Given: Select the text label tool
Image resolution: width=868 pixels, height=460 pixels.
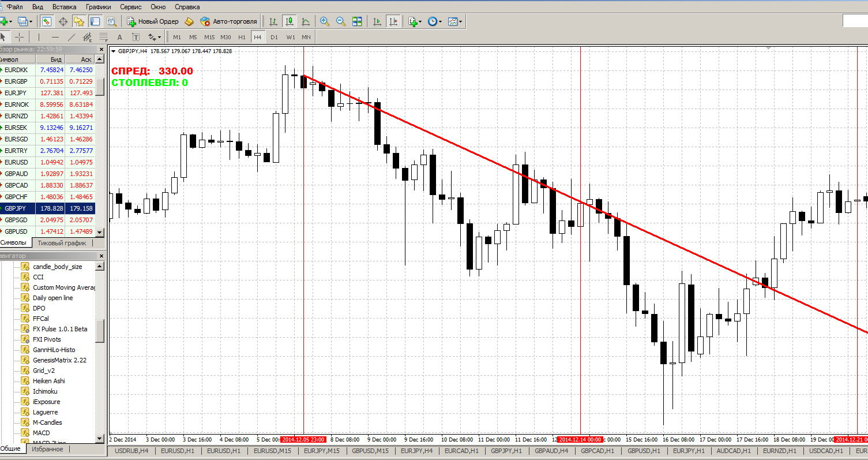Looking at the screenshot, I should [x=136, y=37].
